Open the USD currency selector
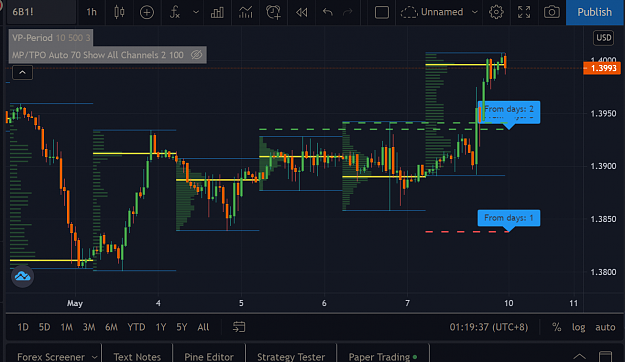The height and width of the screenshot is (362, 625). point(603,38)
